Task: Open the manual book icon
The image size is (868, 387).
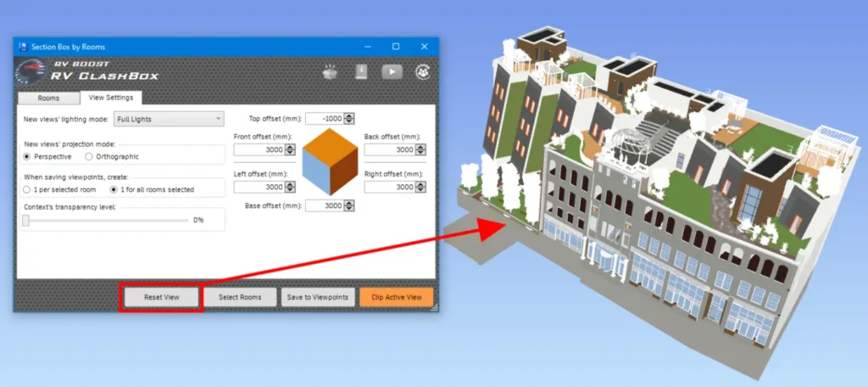Action: [360, 72]
